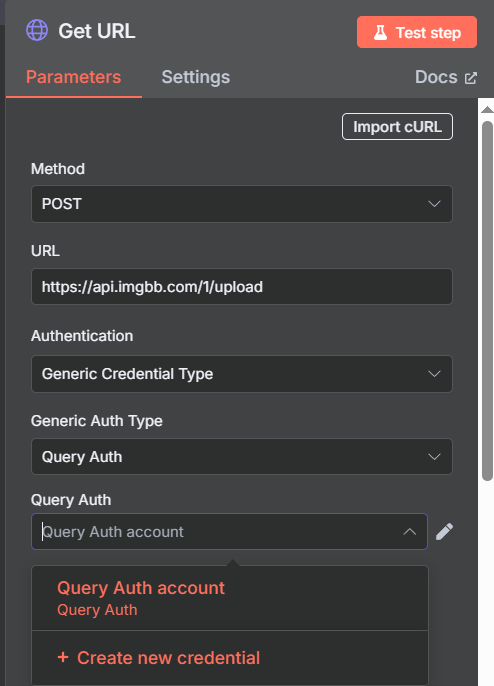Select the POST method combo box

click(x=242, y=204)
